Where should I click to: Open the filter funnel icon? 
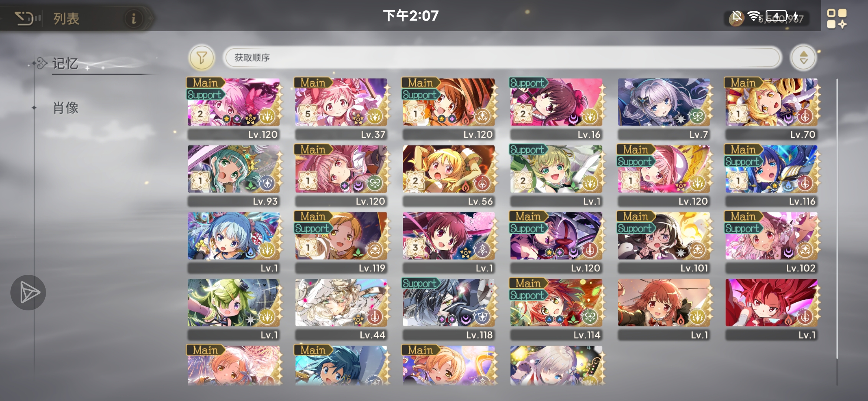pyautogui.click(x=201, y=58)
